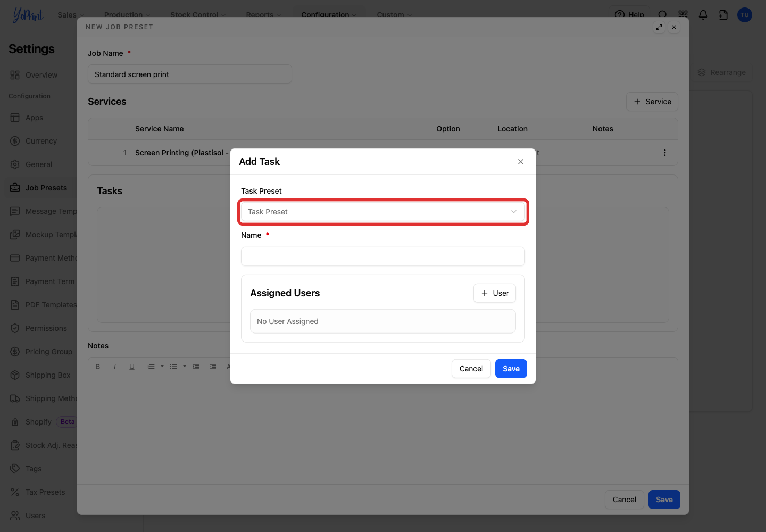Open the Custom menu
766x532 pixels.
394,15
